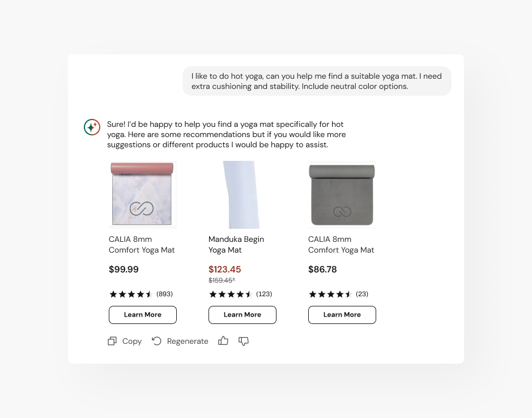
Task: Click the user's hot yoga message bubble
Action: coord(317,81)
